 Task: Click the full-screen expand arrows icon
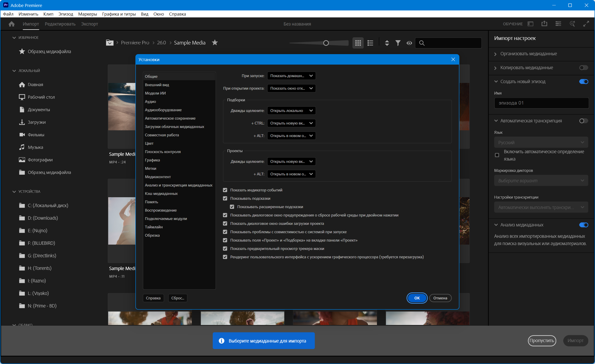[x=586, y=24]
